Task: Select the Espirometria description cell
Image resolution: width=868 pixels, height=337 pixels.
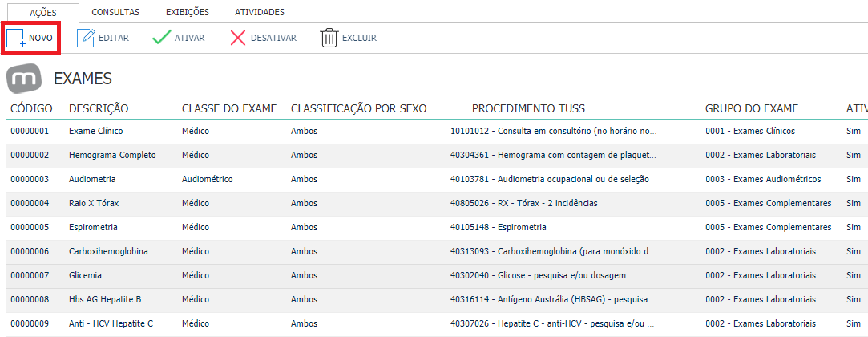Action: coord(93,227)
